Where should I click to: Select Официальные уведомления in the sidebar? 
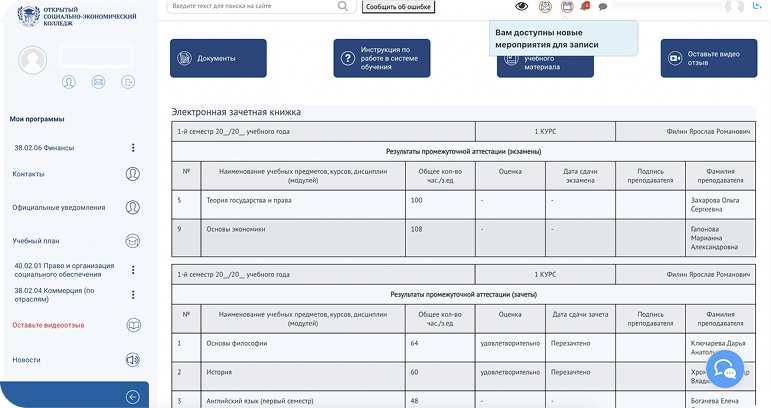click(58, 207)
